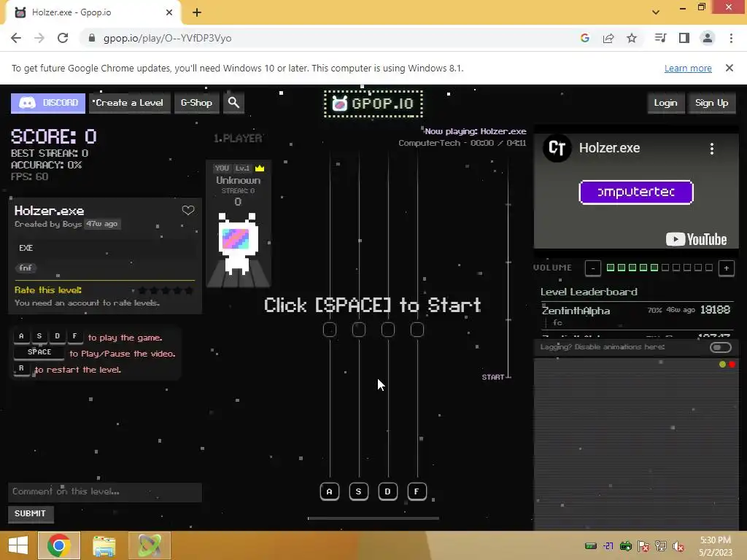Click the third taskbar application icon
Image resolution: width=747 pixels, height=560 pixels.
click(150, 545)
